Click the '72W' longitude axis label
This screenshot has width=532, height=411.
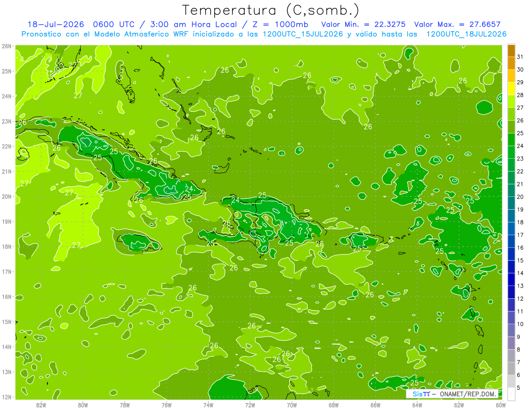[x=250, y=405]
